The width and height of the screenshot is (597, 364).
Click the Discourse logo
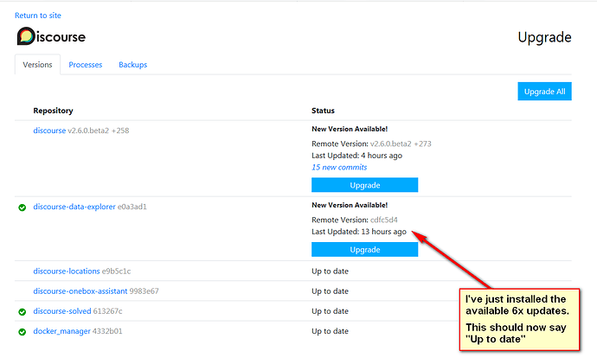point(51,36)
